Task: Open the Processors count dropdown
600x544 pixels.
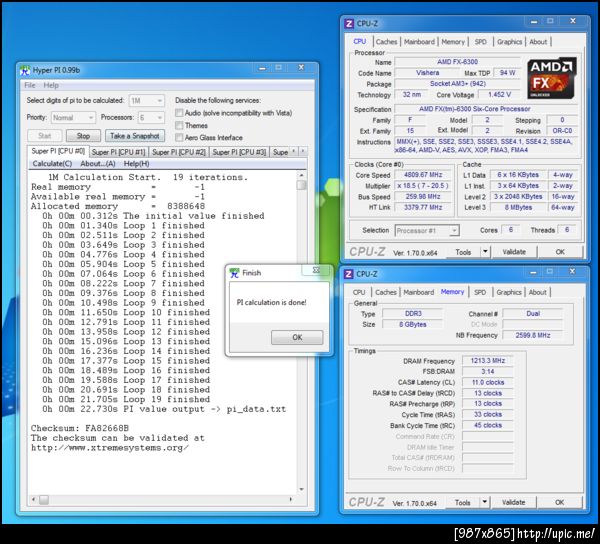Action: click(x=151, y=117)
